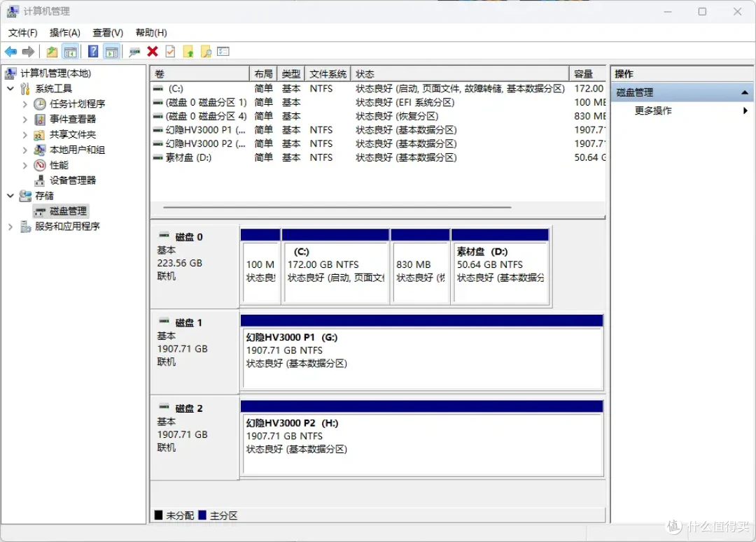Click the drive refresh icon beside red X
This screenshot has height=542, width=756.
[x=134, y=52]
